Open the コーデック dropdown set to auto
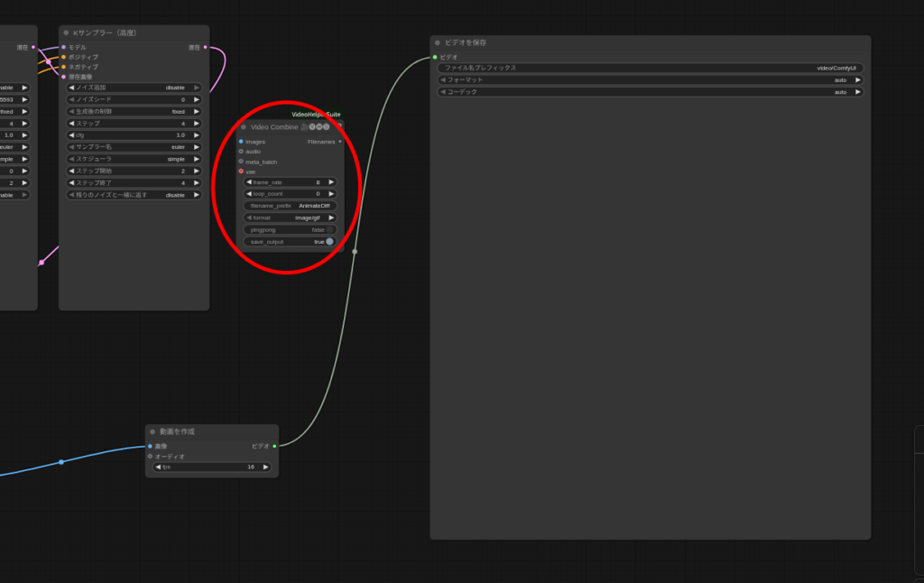Image resolution: width=924 pixels, height=583 pixels. 650,91
